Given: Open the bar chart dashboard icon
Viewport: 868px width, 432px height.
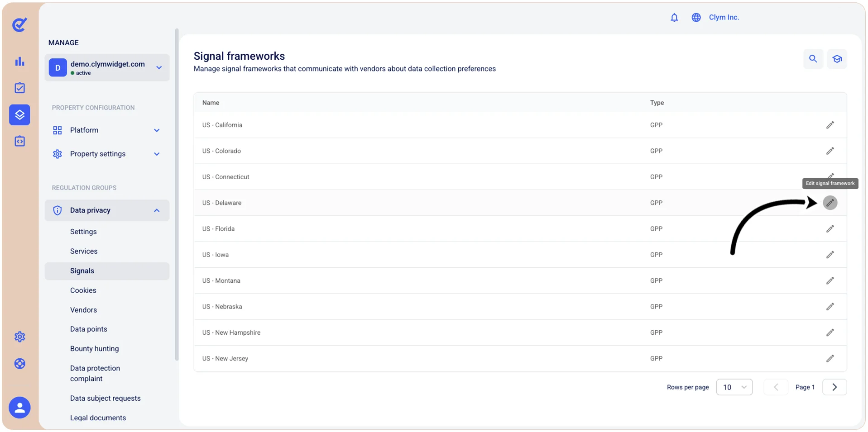Looking at the screenshot, I should tap(19, 62).
